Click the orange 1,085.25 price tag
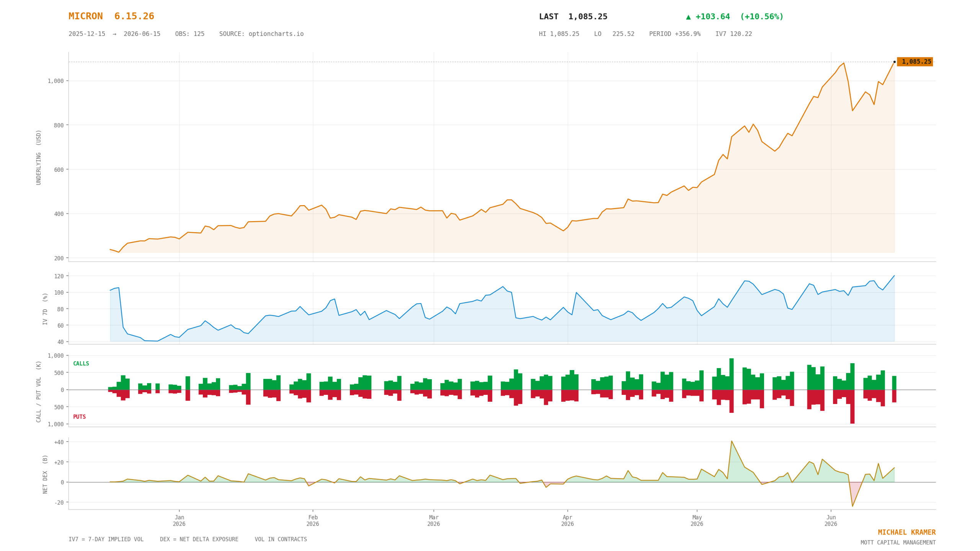The height and width of the screenshot is (551, 980). point(915,62)
